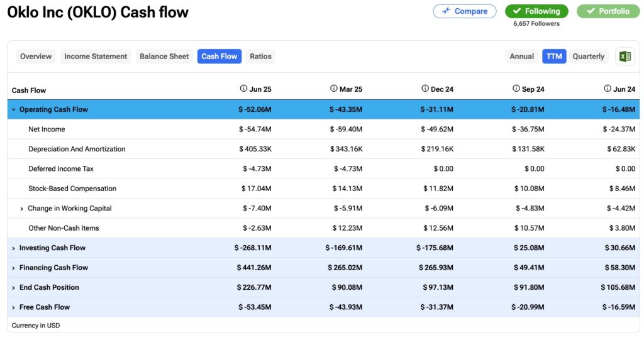This screenshot has height=340, width=644.
Task: Expand Change in Working Capital row
Action: click(22, 209)
